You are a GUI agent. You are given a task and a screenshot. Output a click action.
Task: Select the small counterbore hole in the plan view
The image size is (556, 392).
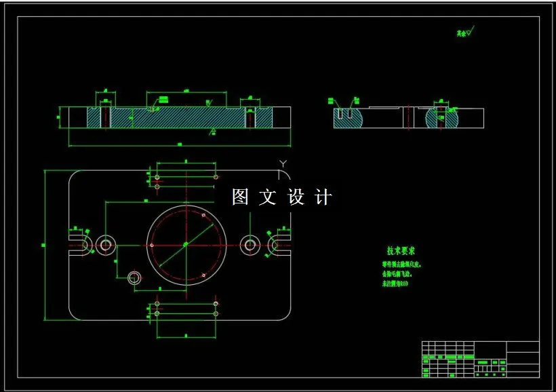click(x=133, y=277)
